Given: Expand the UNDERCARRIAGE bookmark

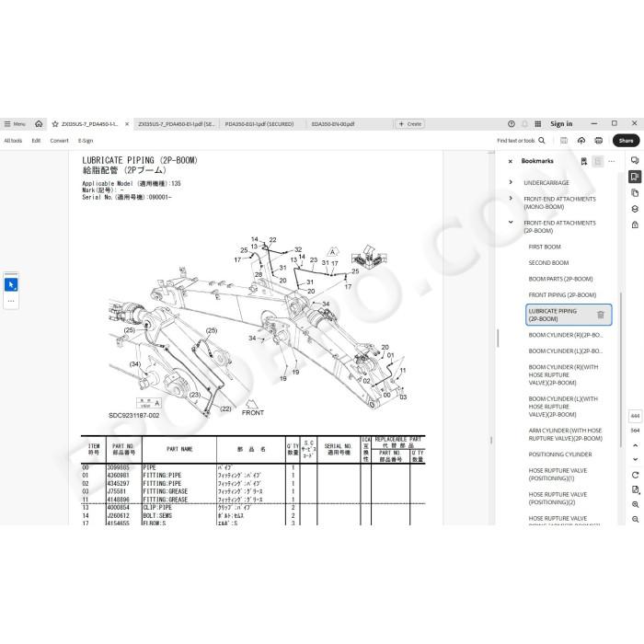Looking at the screenshot, I should pyautogui.click(x=511, y=182).
